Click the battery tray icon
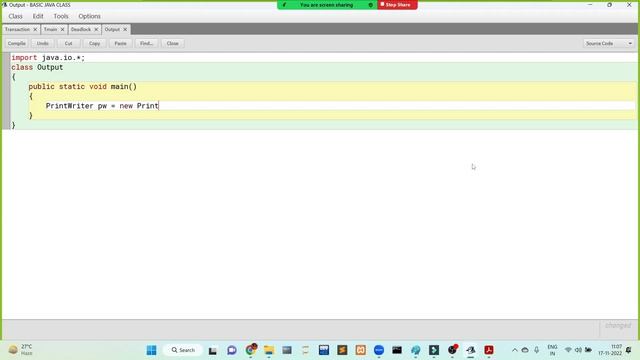The image size is (640, 360). tap(588, 350)
